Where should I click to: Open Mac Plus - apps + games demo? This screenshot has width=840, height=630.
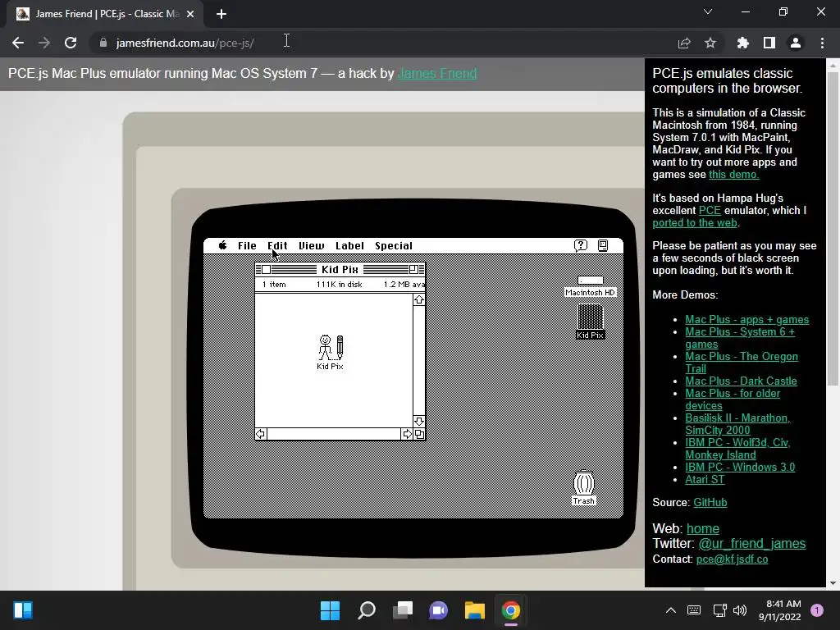click(746, 320)
